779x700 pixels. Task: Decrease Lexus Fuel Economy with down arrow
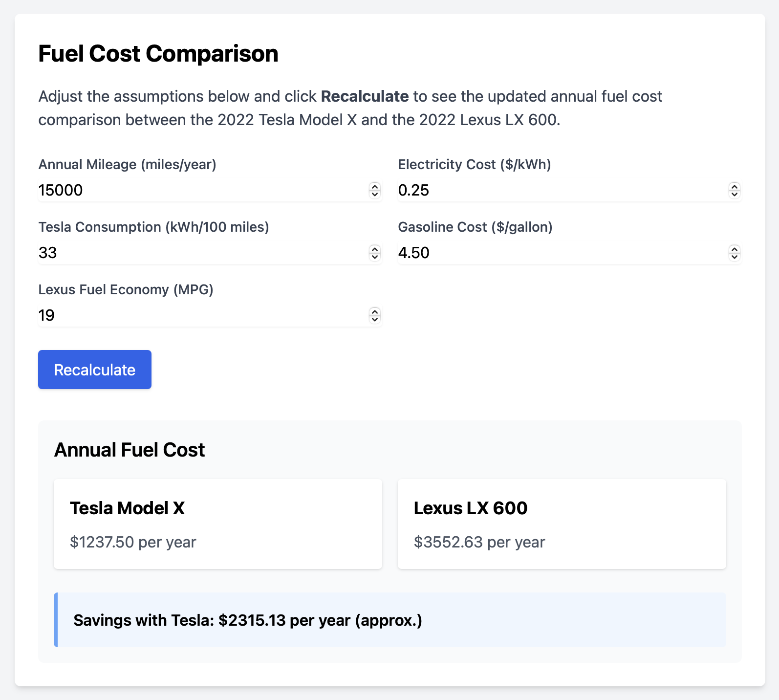point(374,319)
